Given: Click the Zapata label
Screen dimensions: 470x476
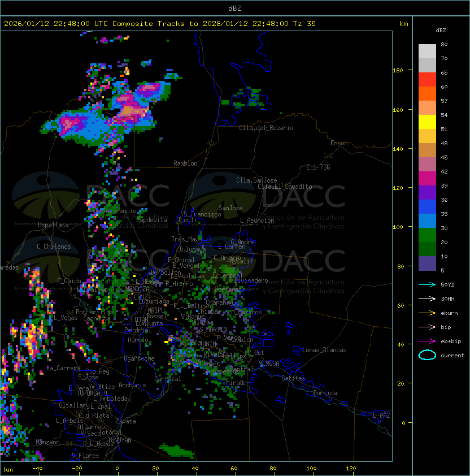Looking at the screenshot, I should (125, 421).
